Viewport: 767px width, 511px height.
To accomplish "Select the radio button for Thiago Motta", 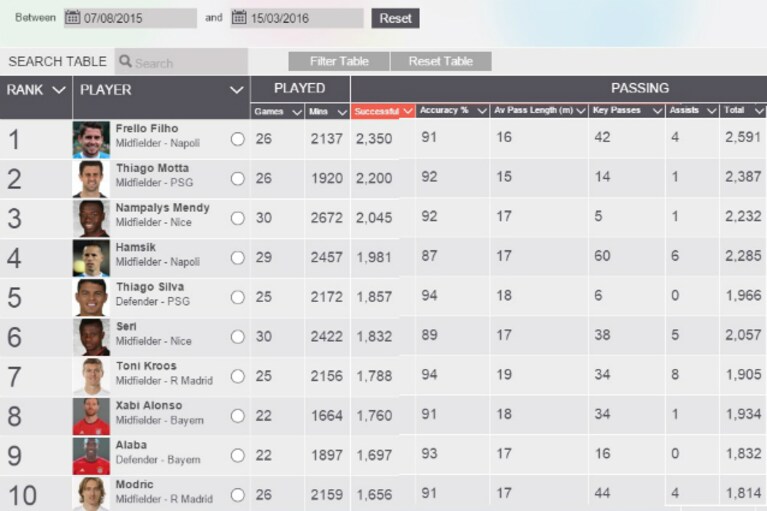I will coord(238,178).
